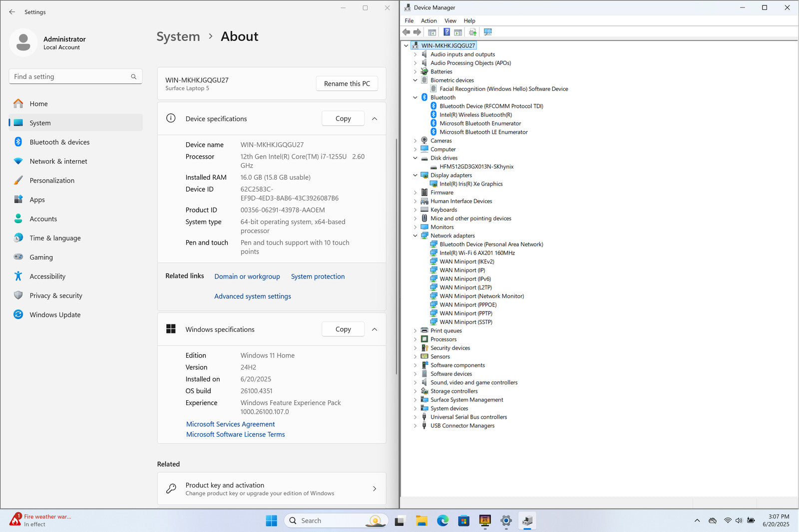Screen dimensions: 799x532
Task: Open volume control in system tray
Action: point(739,521)
